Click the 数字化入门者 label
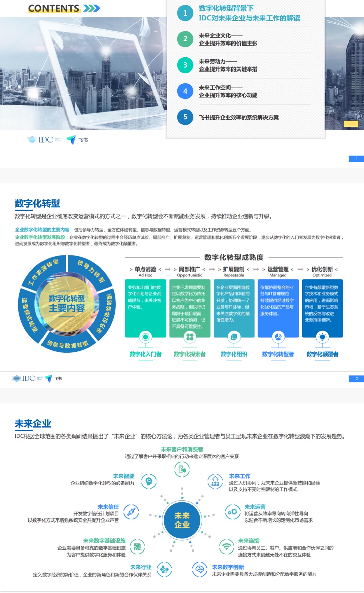 pyautogui.click(x=145, y=354)
